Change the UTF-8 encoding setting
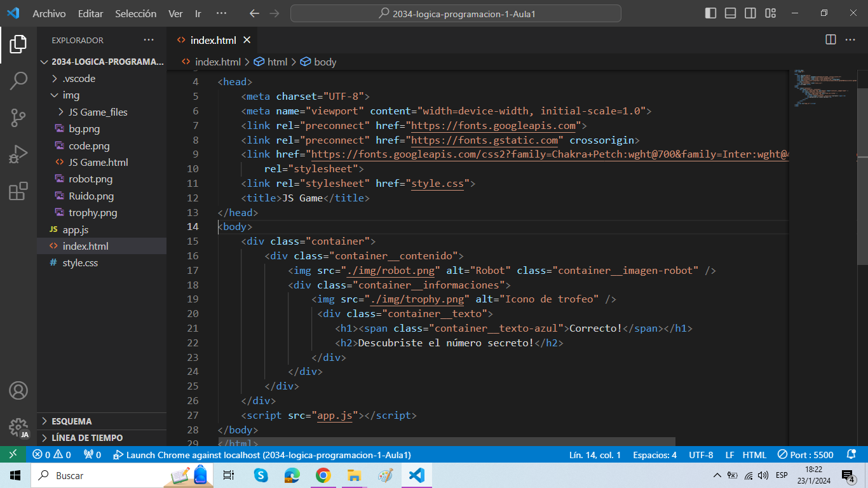 coord(701,455)
